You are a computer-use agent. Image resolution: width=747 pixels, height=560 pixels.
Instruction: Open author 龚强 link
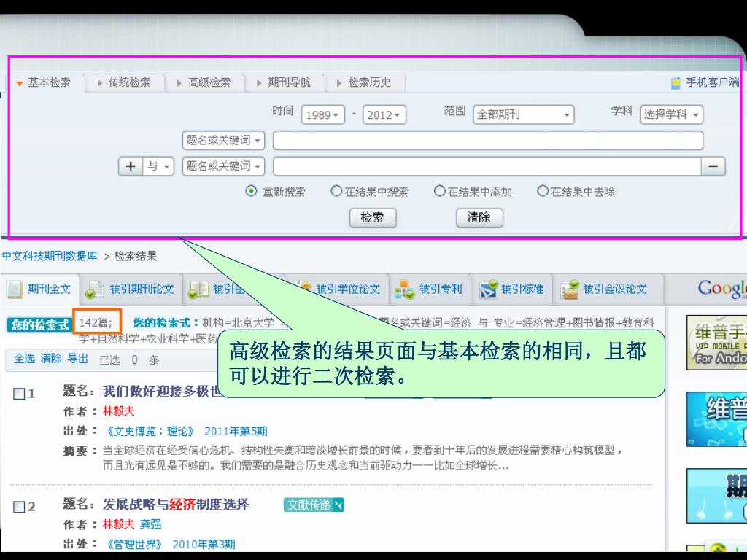150,524
